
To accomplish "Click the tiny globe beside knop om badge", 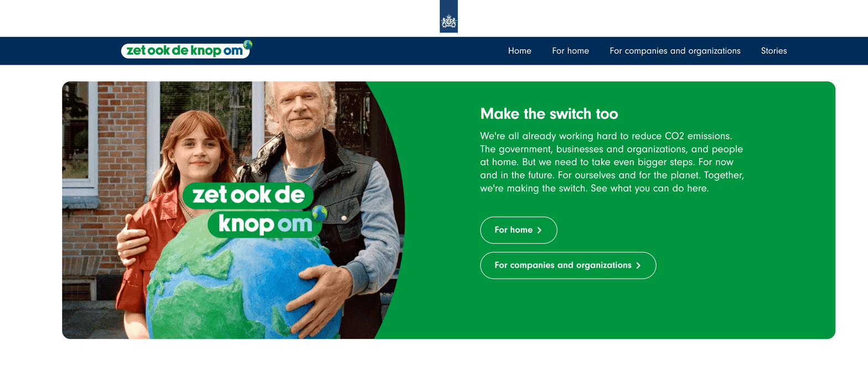I will (319, 213).
